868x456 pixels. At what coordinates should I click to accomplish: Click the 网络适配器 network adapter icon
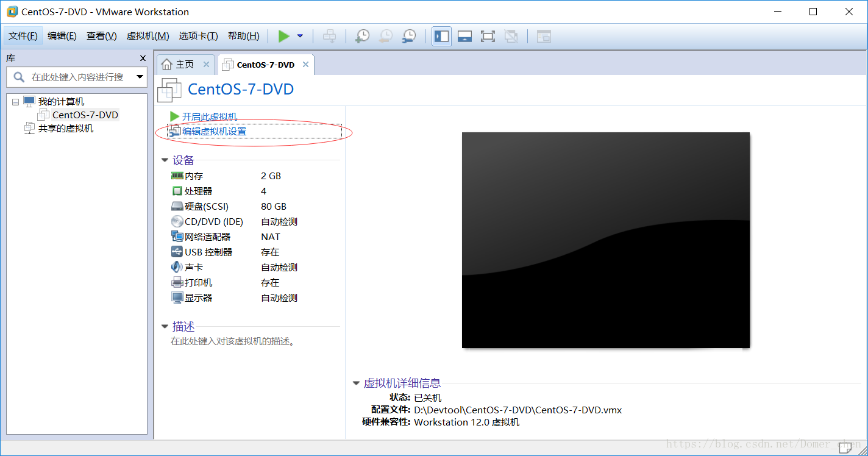point(177,237)
